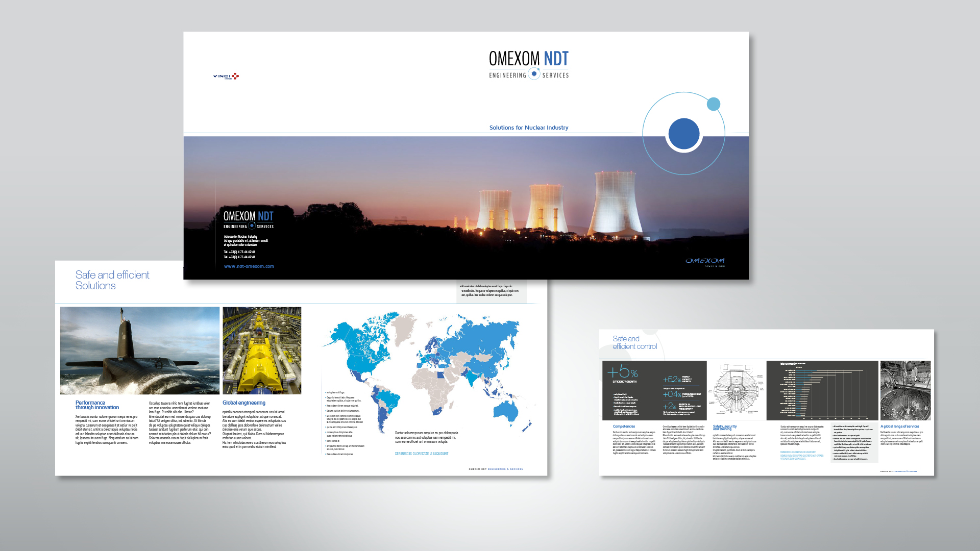Click the black-and-white reactor interior photo
This screenshot has height=551, width=980.
[x=905, y=390]
